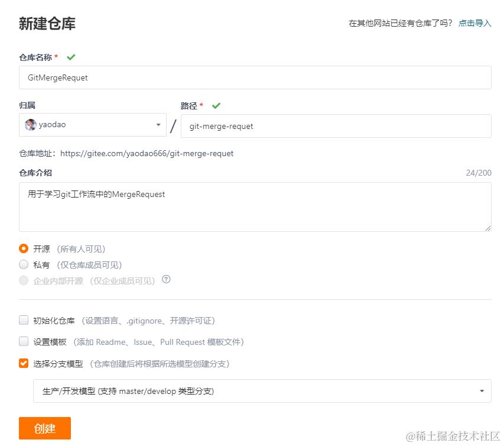Expand the 生产/开发模型 branch model dropdown
This screenshot has height=446, width=504.
click(481, 391)
